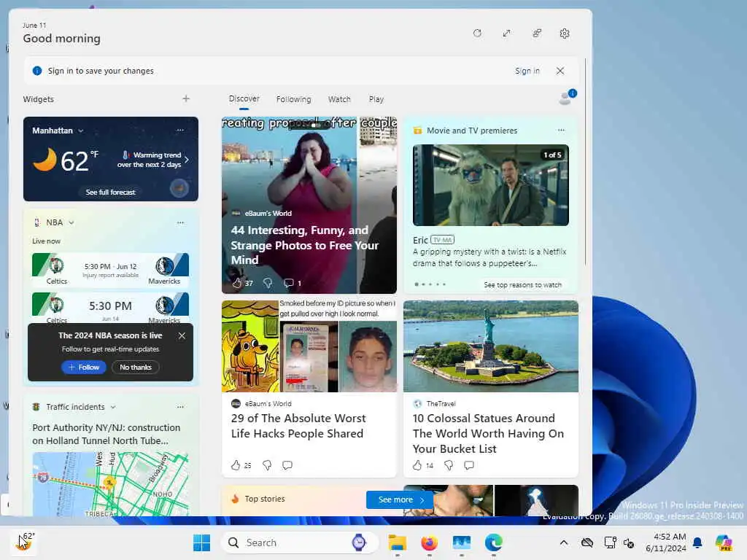Viewport: 747px width, 560px height.
Task: Expand Traffic incidents dropdown
Action: point(113,407)
